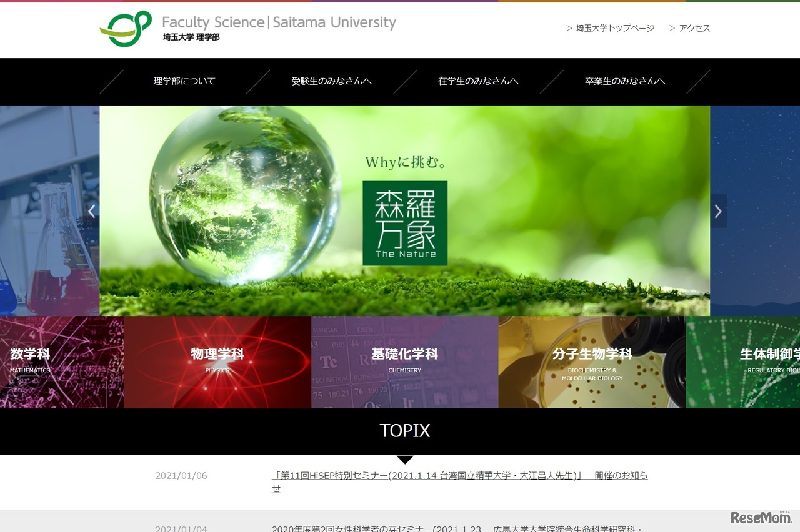Open the 第11回HiSEP特別セミナー announcement link

tap(460, 476)
